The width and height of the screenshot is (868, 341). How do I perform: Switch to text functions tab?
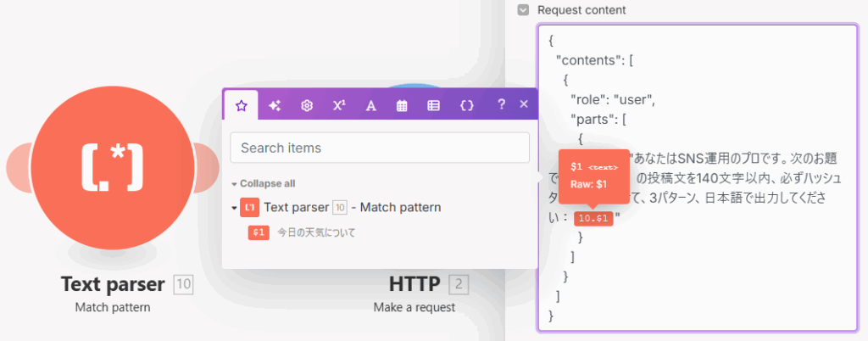370,105
